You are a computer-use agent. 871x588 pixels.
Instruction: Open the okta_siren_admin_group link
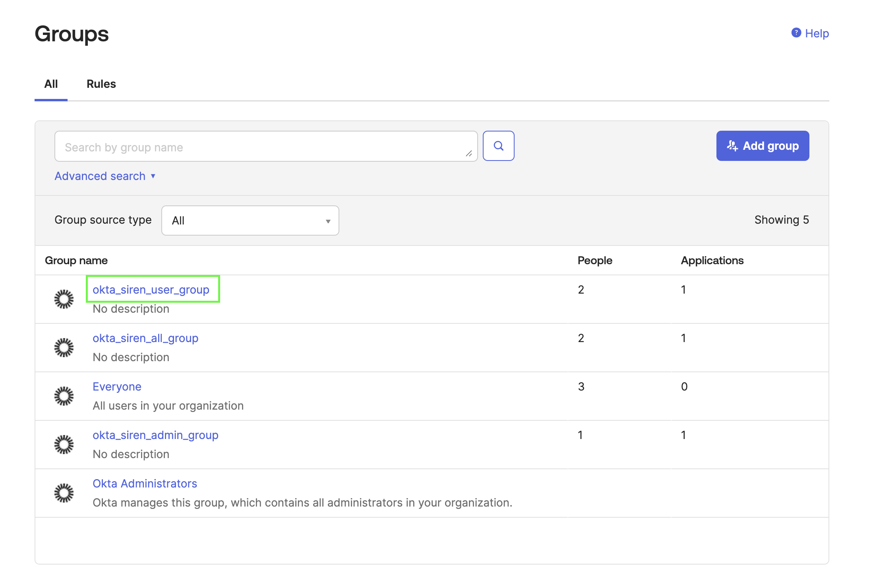155,435
